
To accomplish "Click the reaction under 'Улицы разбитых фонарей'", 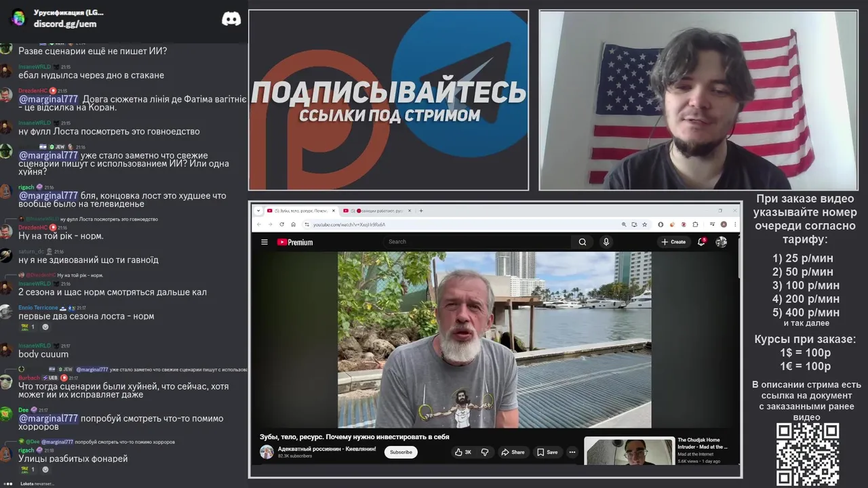I will tap(28, 469).
